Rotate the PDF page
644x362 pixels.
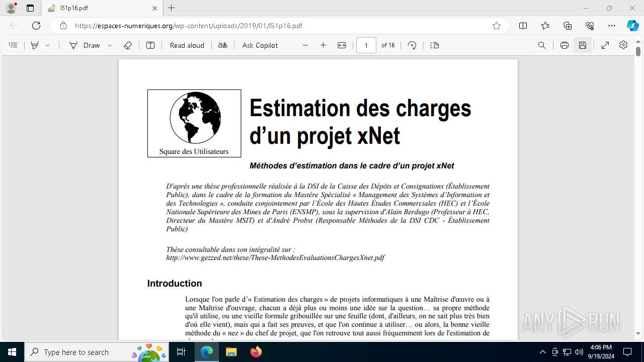[412, 45]
